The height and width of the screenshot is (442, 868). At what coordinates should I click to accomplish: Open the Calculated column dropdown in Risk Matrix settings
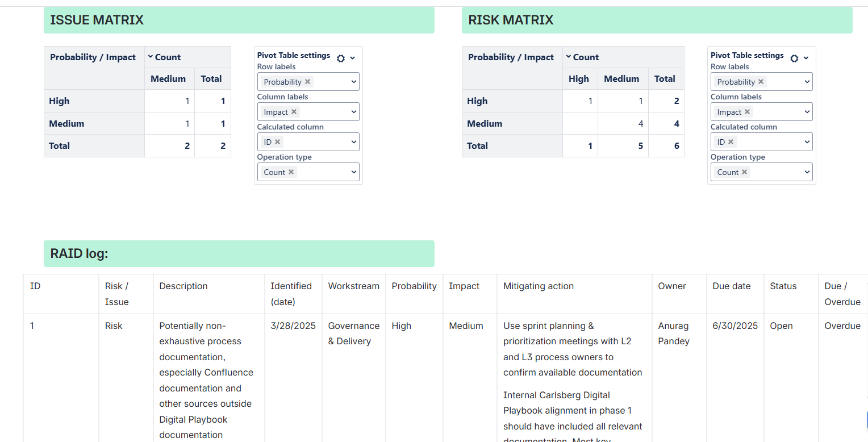(x=808, y=141)
